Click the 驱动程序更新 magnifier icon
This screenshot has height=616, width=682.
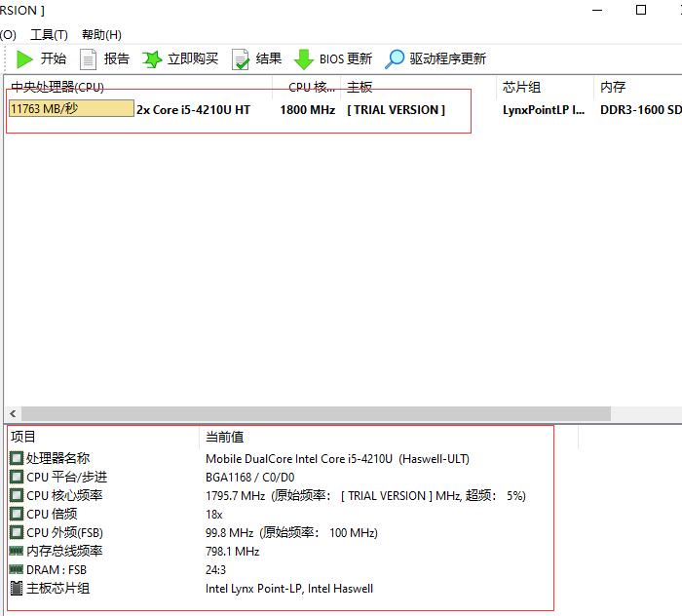[395, 59]
